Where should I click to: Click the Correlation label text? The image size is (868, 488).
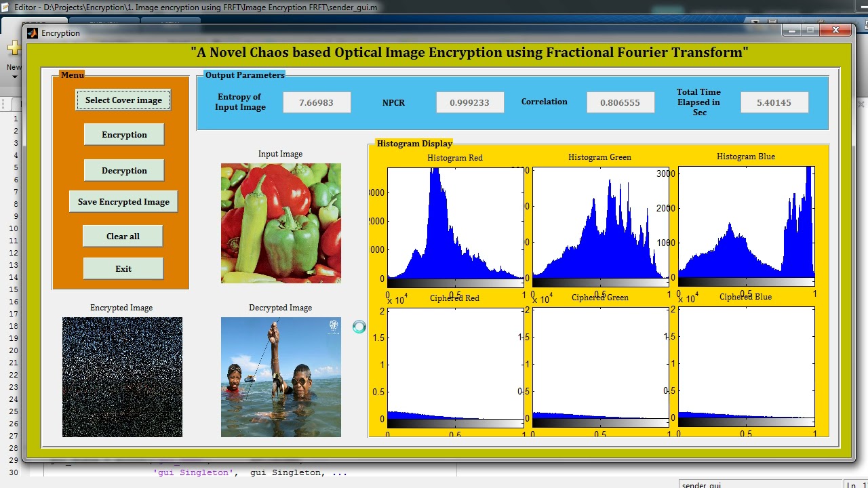(x=544, y=102)
